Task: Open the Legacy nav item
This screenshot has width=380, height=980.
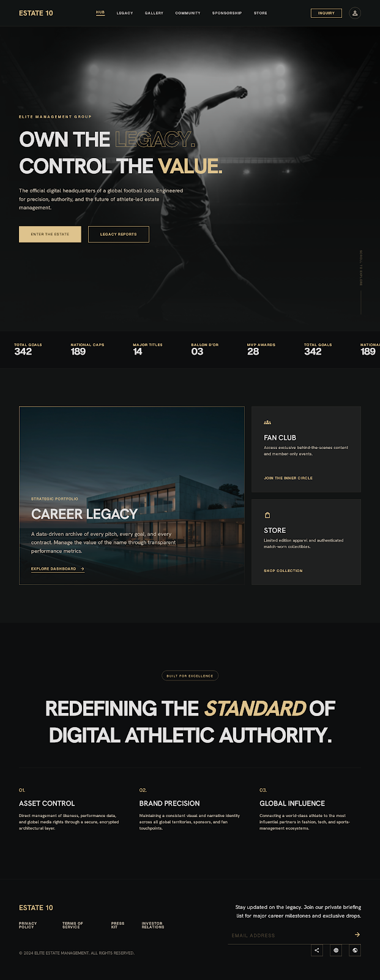Action: (125, 13)
